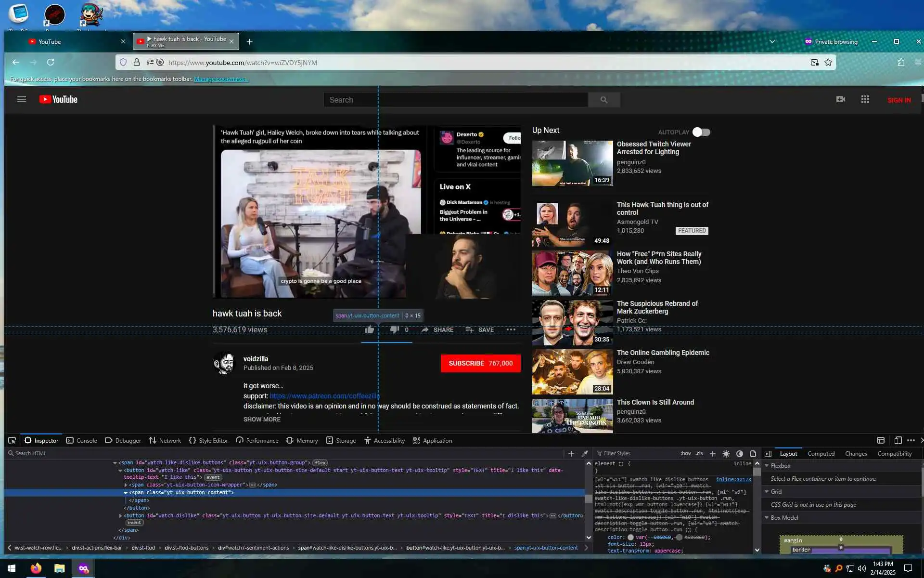Toggle the .cls class panel
Viewport: 924px width, 578px height.
point(699,453)
